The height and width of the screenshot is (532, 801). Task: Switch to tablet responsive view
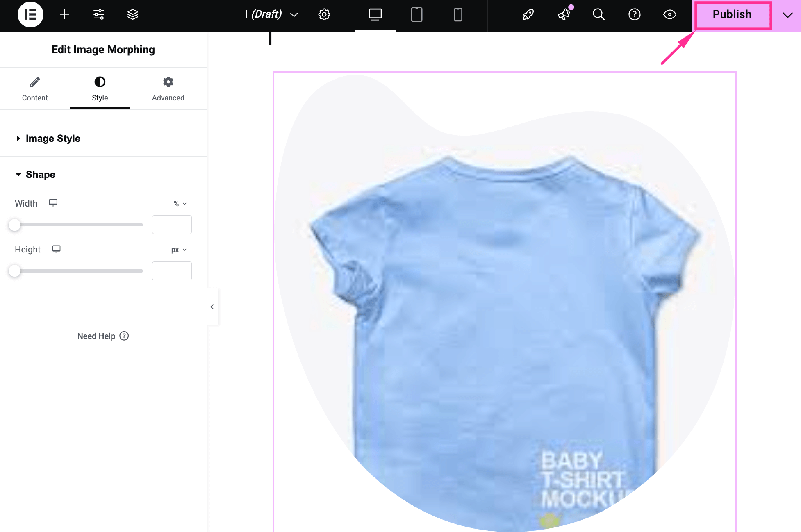(416, 15)
